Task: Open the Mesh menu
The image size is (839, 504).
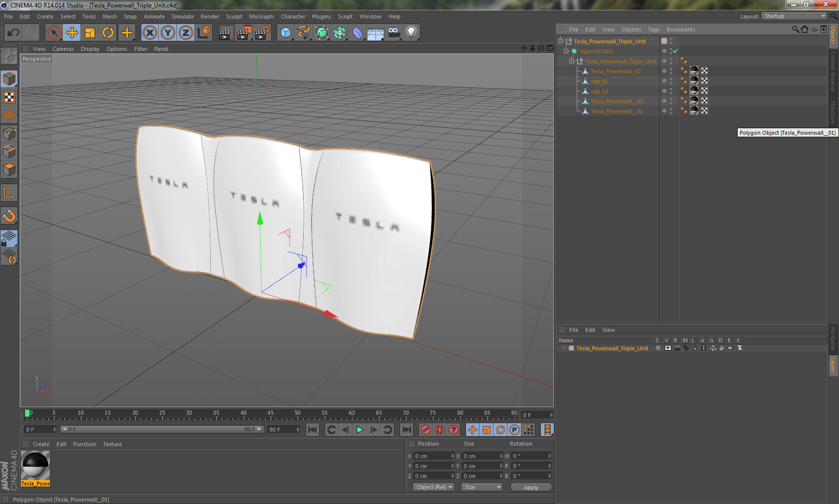Action: pos(110,16)
